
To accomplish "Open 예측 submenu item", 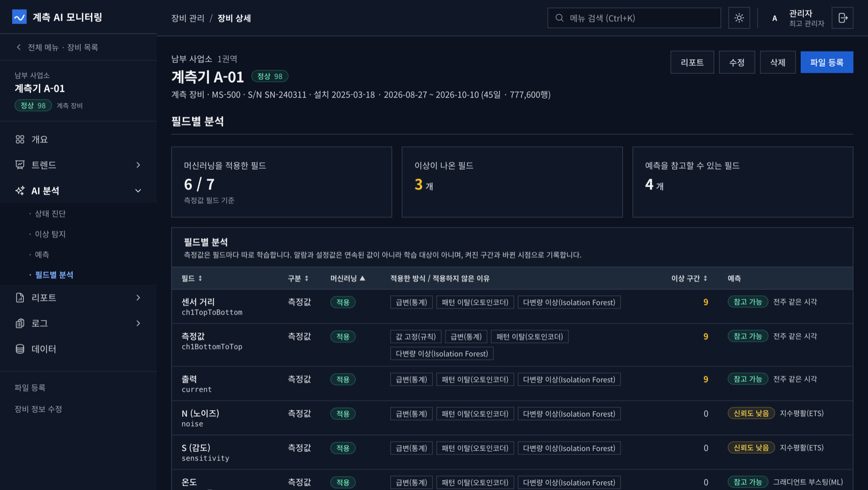I will click(42, 254).
